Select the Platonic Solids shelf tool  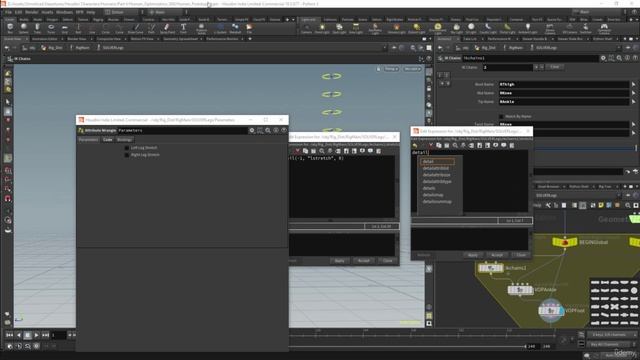coord(201,28)
